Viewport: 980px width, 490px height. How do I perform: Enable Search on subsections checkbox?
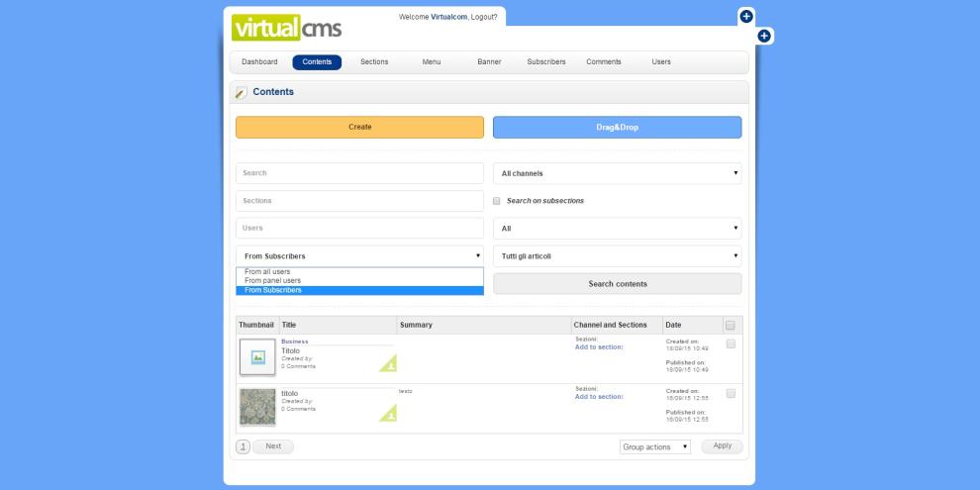pos(497,201)
